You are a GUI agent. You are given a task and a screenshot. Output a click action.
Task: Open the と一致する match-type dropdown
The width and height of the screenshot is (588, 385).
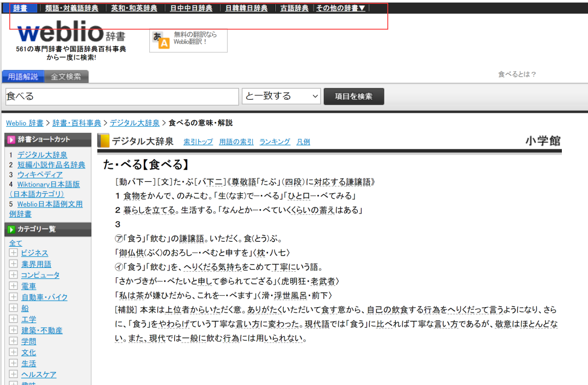pos(281,96)
